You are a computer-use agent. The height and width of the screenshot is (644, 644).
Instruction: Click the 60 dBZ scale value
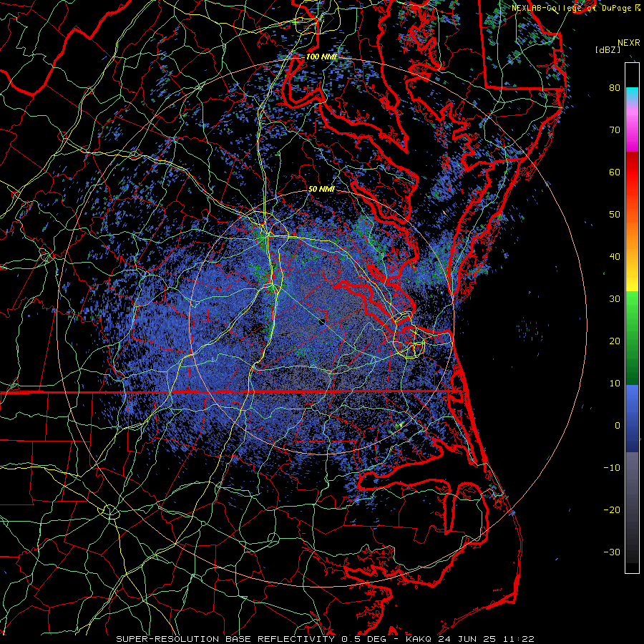tap(615, 172)
